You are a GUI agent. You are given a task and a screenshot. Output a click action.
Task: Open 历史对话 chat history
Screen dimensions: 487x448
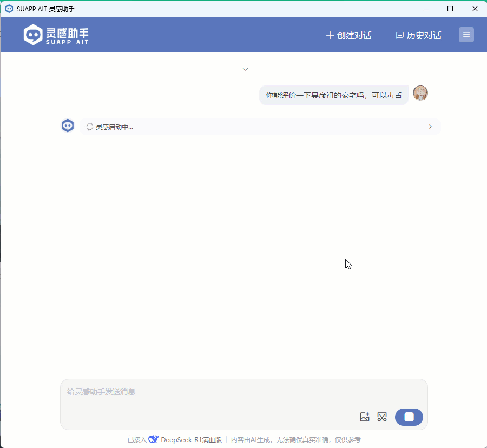point(418,35)
